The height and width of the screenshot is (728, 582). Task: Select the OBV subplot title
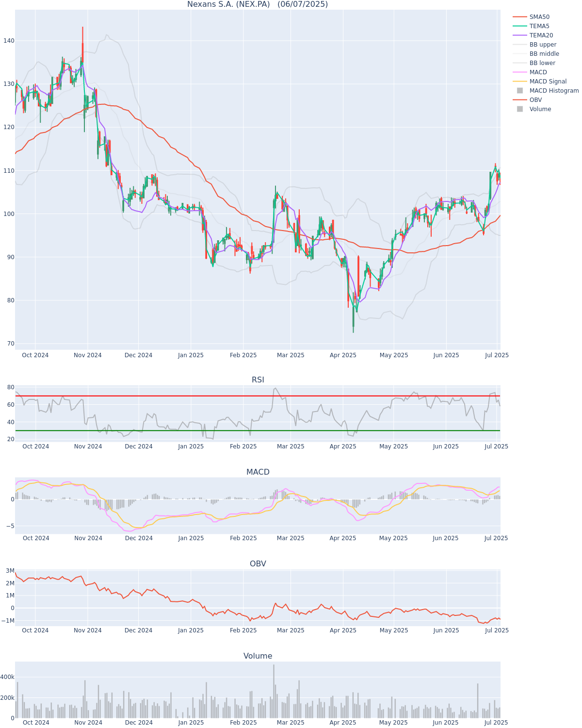click(x=258, y=564)
